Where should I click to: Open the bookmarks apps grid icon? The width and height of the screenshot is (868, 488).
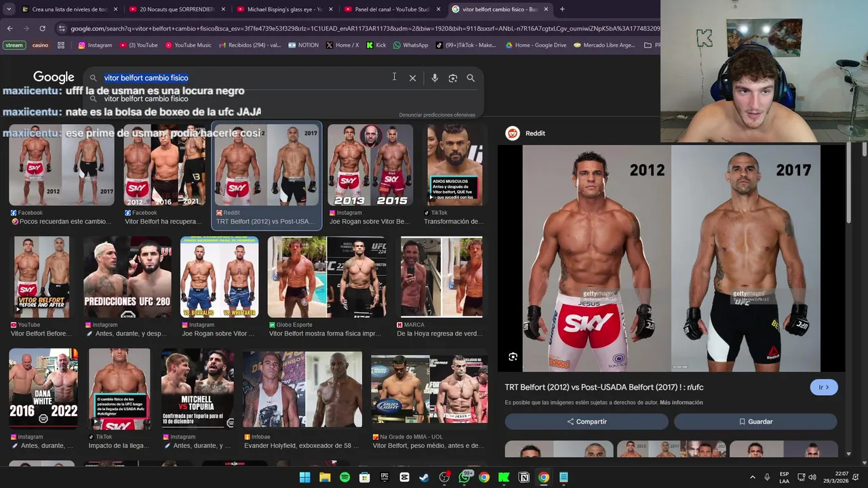[x=61, y=45]
